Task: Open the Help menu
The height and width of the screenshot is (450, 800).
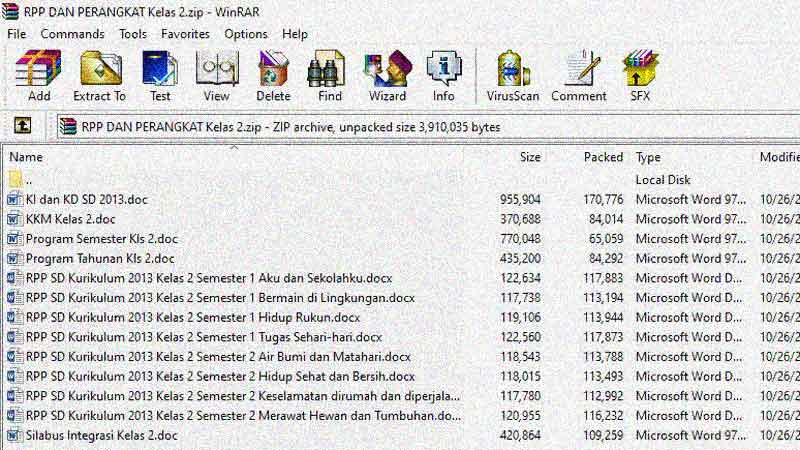Action: pyautogui.click(x=294, y=34)
